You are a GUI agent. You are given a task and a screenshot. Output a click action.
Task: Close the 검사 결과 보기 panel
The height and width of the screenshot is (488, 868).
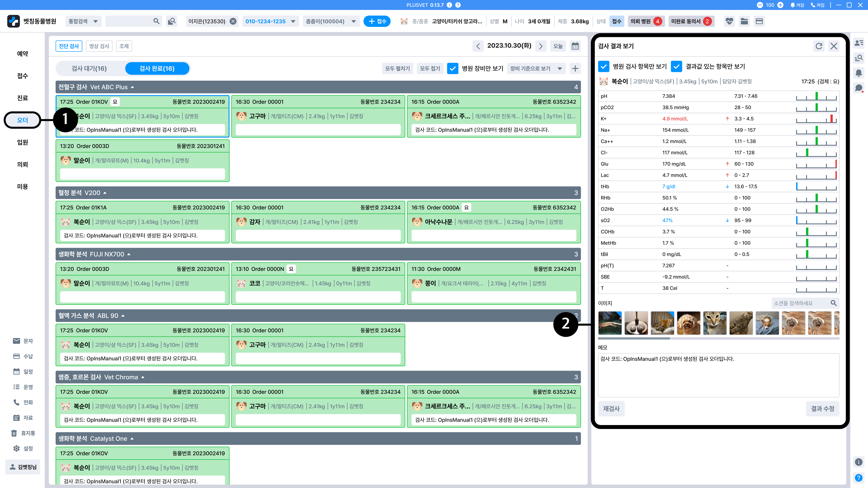pyautogui.click(x=834, y=46)
